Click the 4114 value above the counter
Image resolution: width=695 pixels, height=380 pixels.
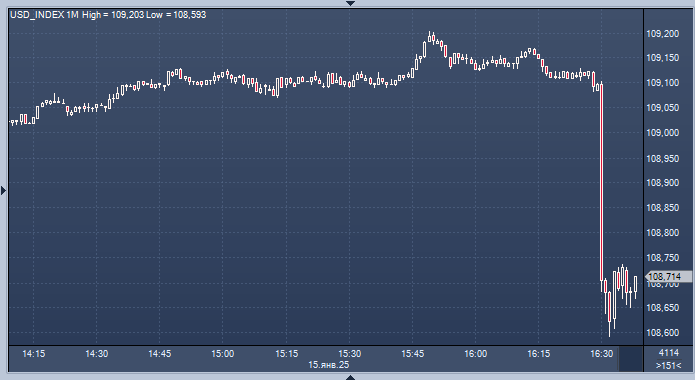coord(669,353)
